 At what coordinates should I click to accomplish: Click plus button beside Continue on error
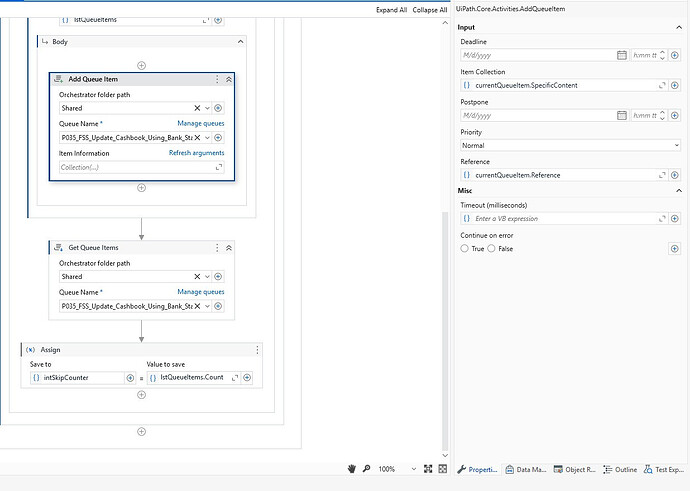tap(675, 249)
